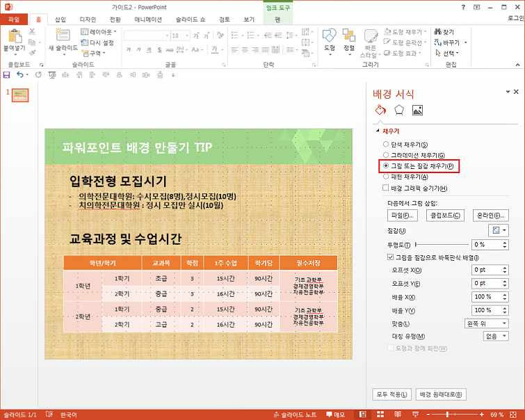Open the 구역 section dropdown

point(94,54)
